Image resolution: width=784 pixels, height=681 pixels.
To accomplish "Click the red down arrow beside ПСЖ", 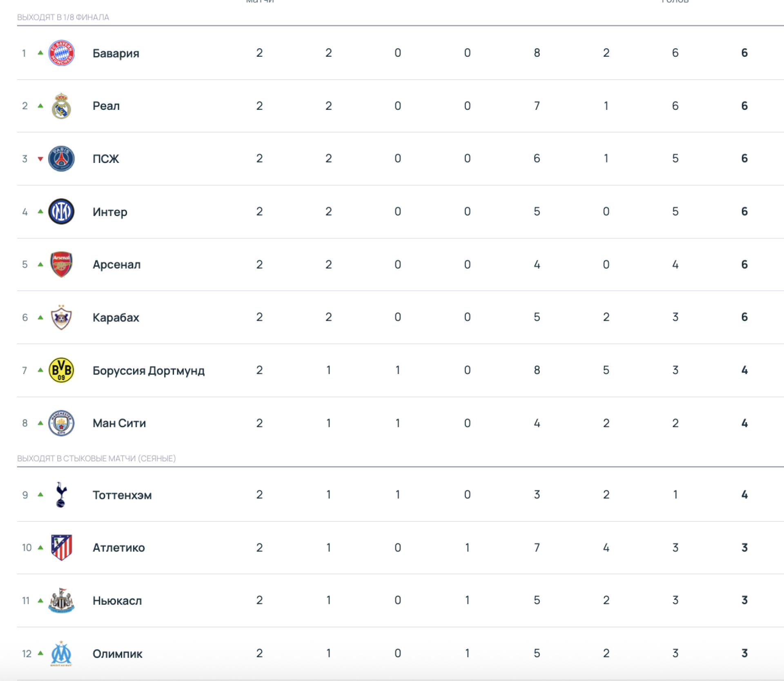I will click(x=40, y=159).
